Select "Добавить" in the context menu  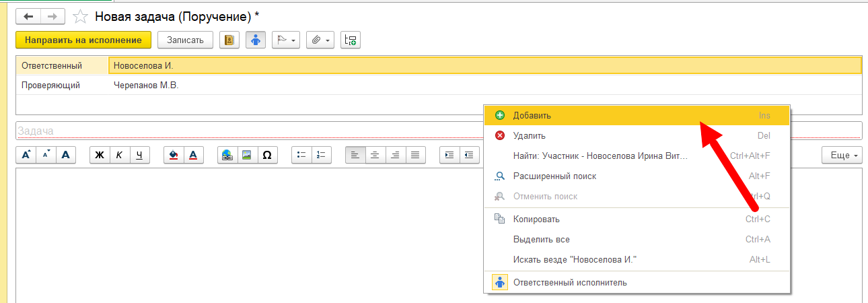pos(638,116)
